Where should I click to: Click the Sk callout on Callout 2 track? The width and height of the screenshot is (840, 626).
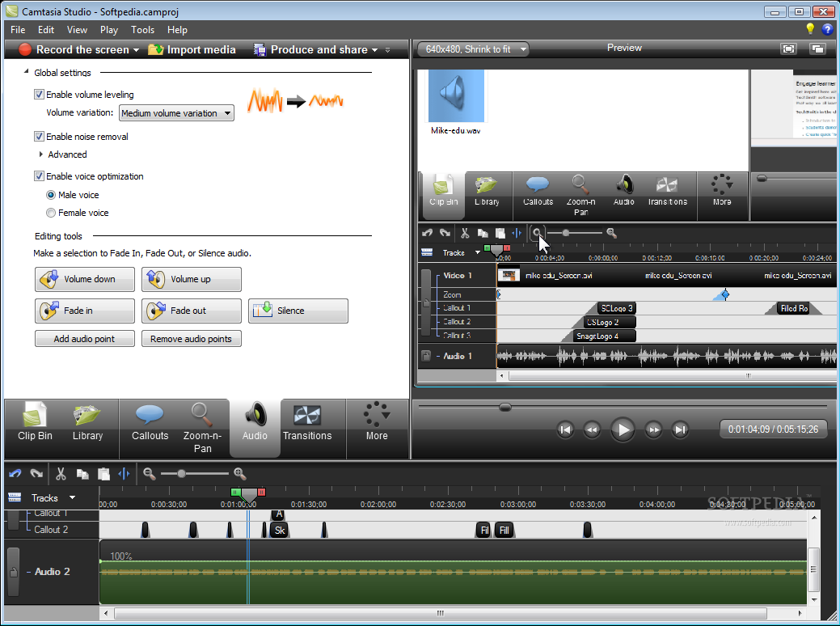point(280,530)
